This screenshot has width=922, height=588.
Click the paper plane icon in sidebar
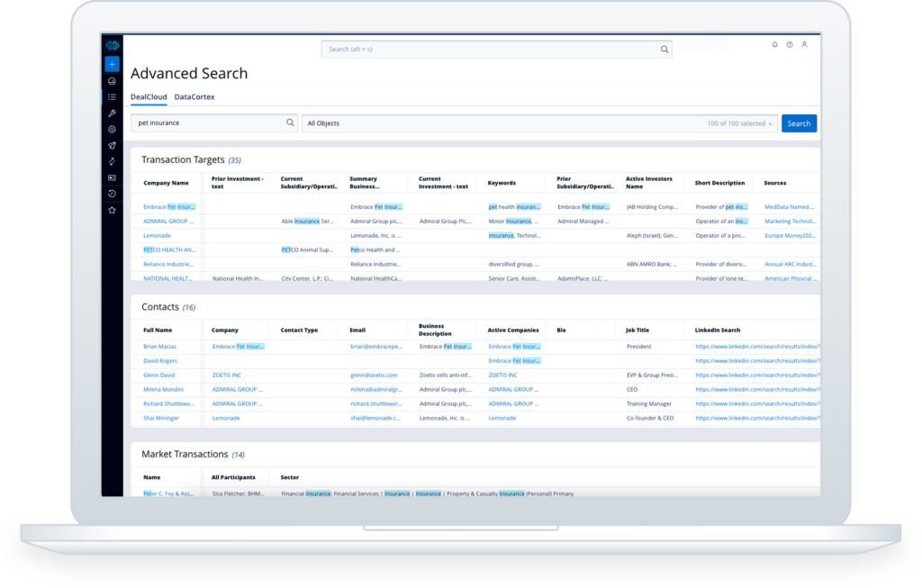[x=112, y=145]
